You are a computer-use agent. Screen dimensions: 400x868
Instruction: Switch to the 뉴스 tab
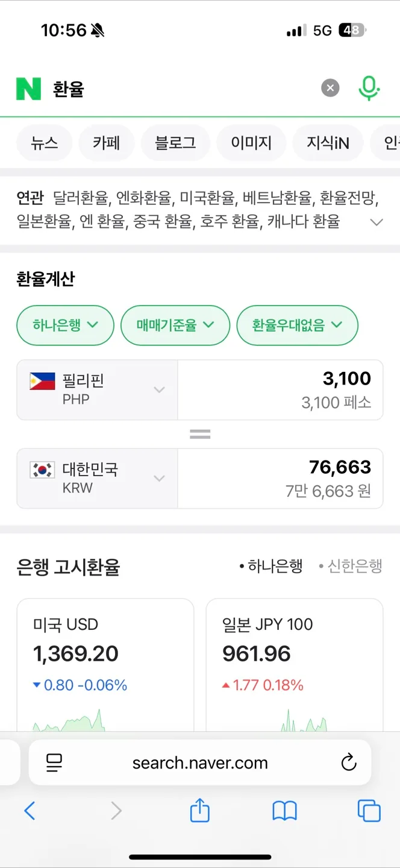coord(45,143)
